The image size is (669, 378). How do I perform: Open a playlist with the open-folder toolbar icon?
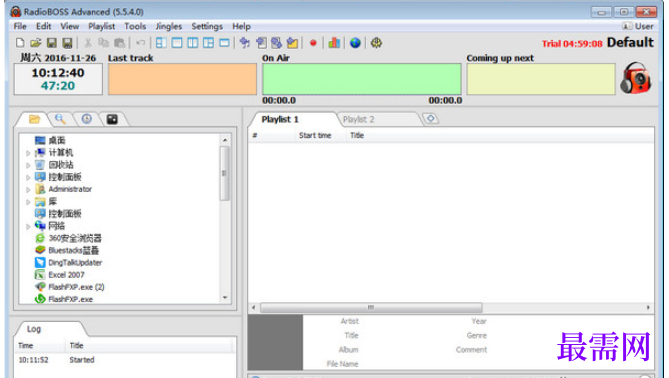[36, 43]
